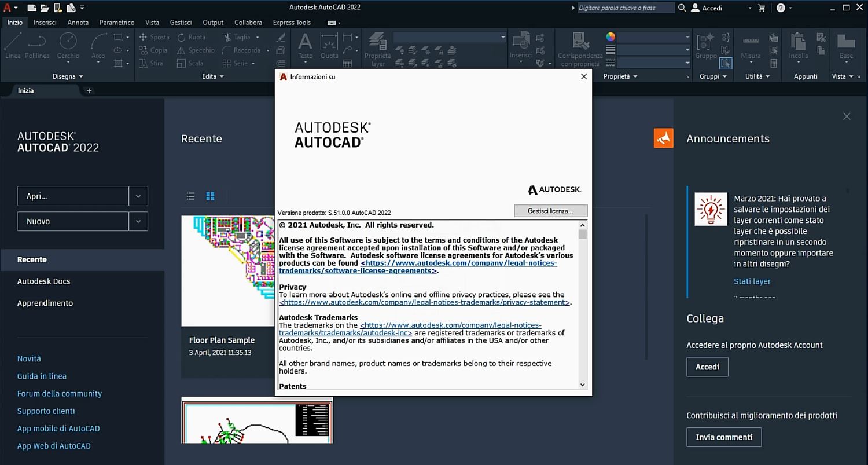Click the Ruota rotate tool
The height and width of the screenshot is (465, 868).
pos(192,37)
